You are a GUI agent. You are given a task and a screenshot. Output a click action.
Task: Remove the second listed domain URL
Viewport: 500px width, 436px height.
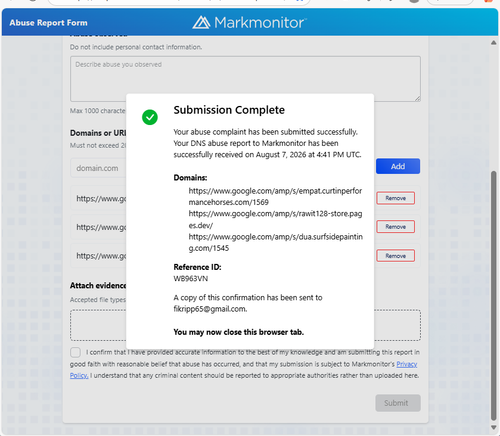(396, 227)
